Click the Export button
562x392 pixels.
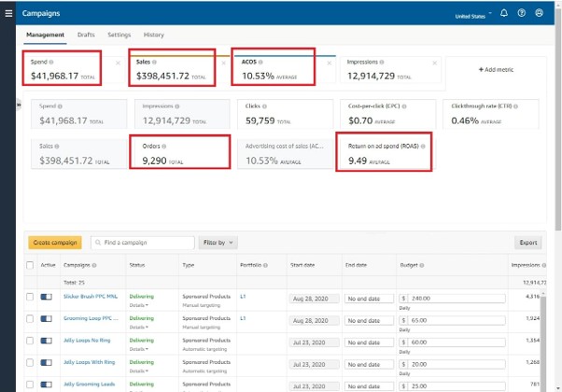coord(528,243)
